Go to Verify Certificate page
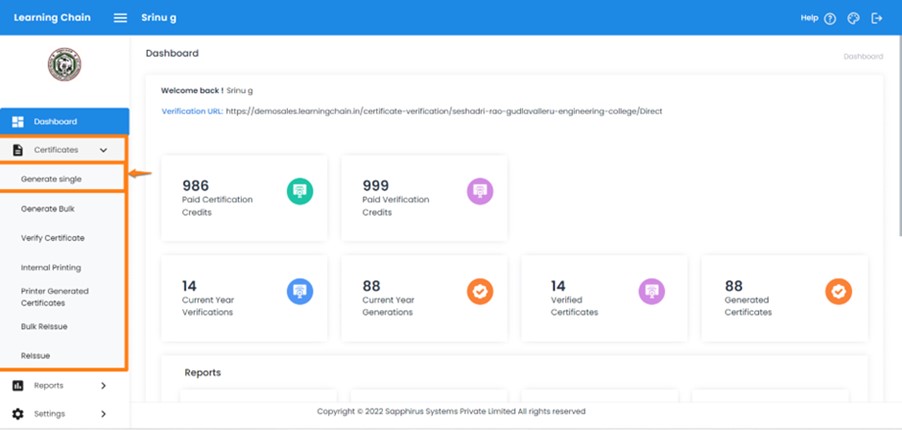 [53, 238]
